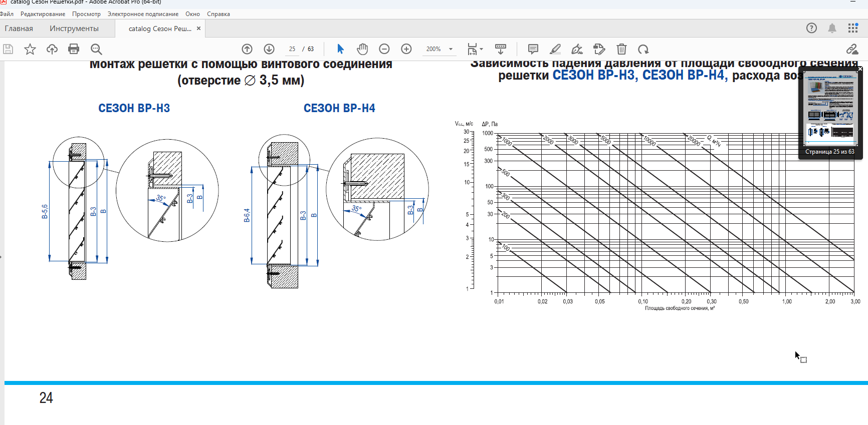
Task: Open the Окно menu
Action: [x=192, y=14]
